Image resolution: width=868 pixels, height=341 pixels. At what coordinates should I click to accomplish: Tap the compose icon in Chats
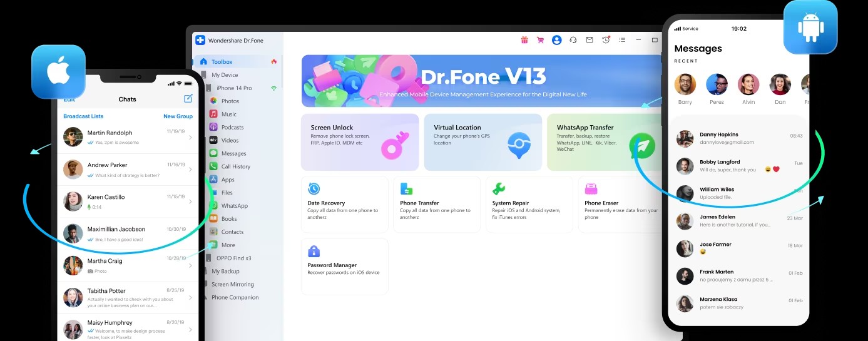coord(188,99)
